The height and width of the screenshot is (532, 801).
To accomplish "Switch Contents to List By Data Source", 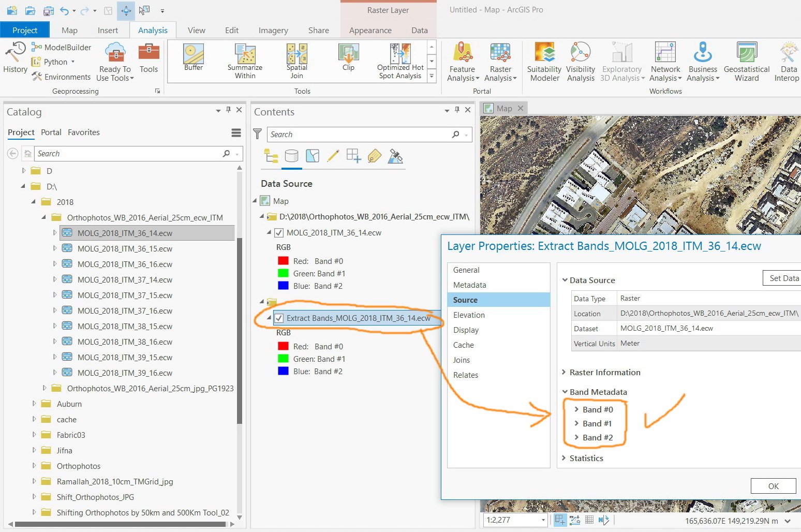I will (292, 156).
